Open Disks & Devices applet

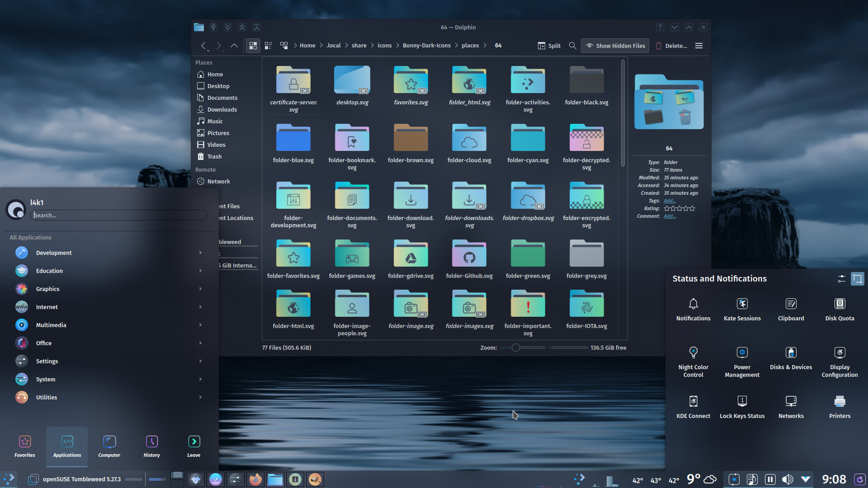[x=791, y=358]
